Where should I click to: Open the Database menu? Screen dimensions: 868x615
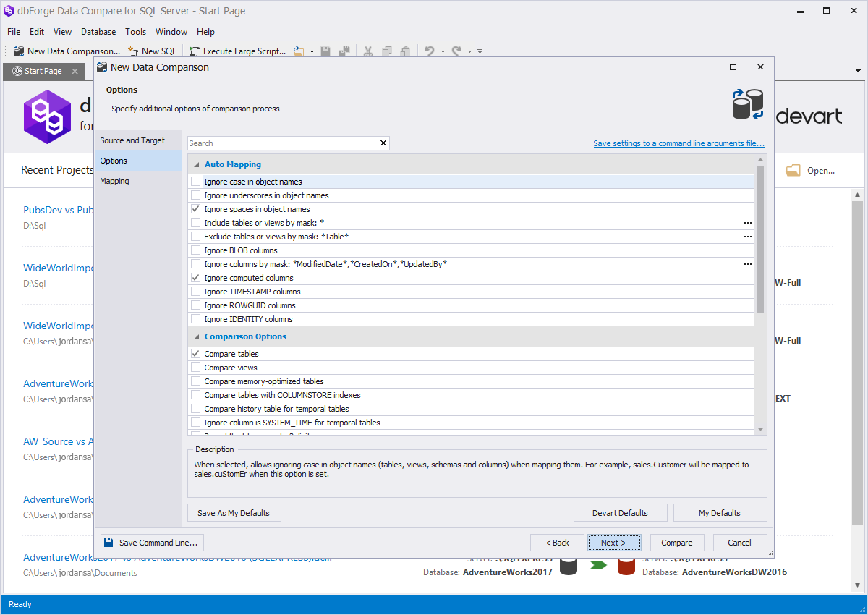(98, 32)
